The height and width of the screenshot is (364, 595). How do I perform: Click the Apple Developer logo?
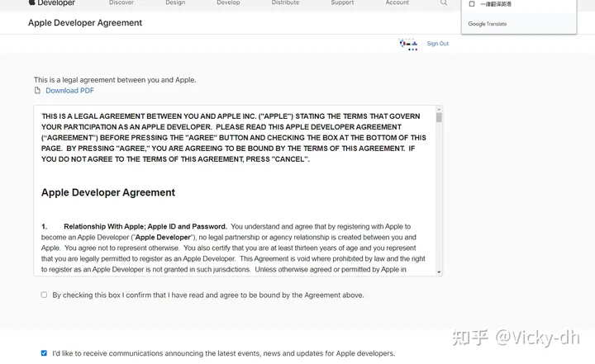tap(51, 3)
